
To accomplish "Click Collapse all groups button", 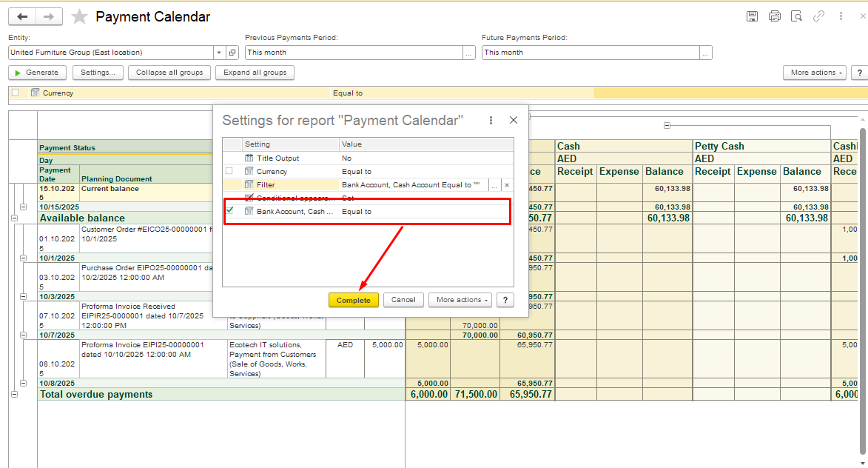I will (x=169, y=73).
